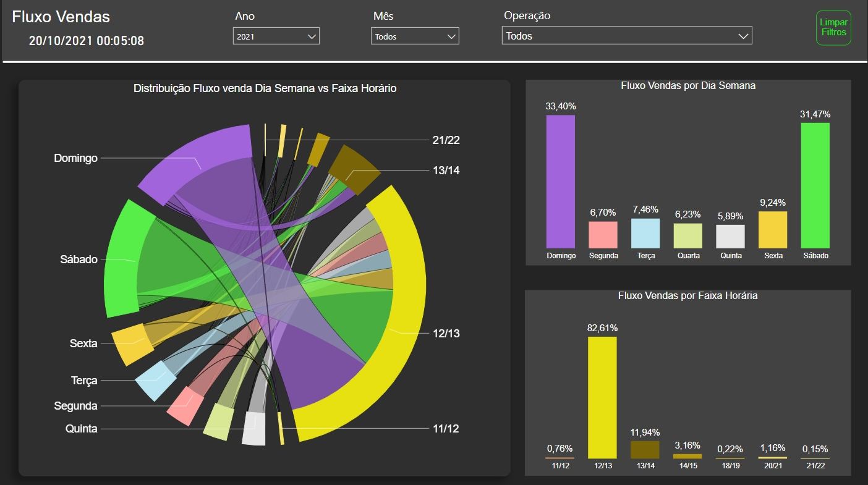The image size is (868, 485).
Task: Click the 31,47% label above Sábado bar
Action: point(815,114)
